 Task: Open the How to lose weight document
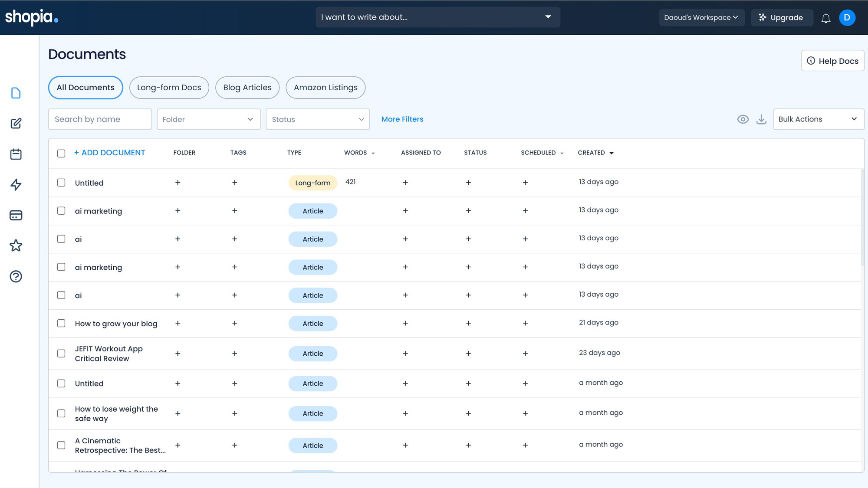coord(116,414)
